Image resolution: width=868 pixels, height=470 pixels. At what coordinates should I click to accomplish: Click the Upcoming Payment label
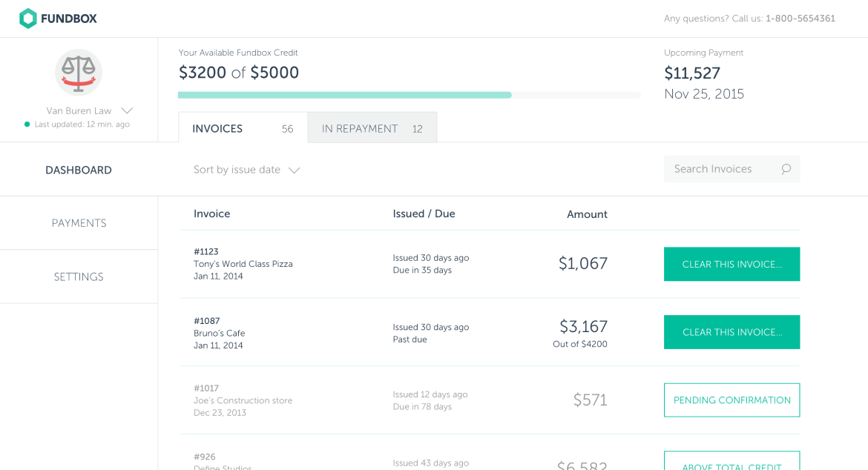(x=703, y=53)
